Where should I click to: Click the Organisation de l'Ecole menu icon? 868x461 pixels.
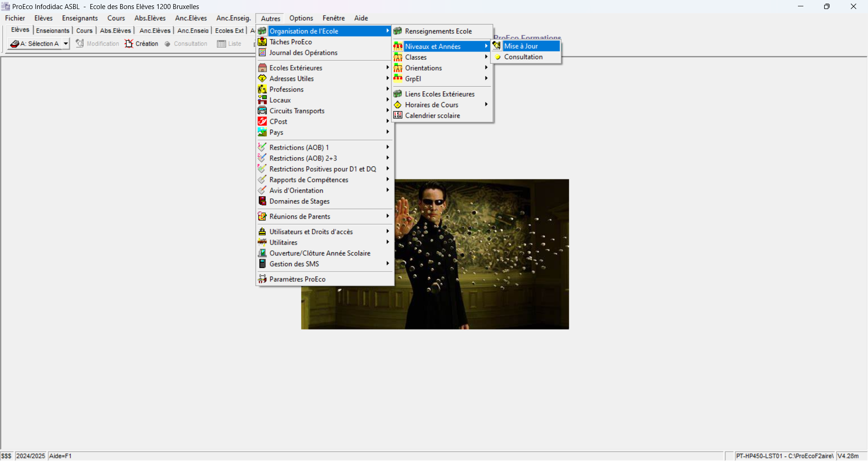point(262,31)
